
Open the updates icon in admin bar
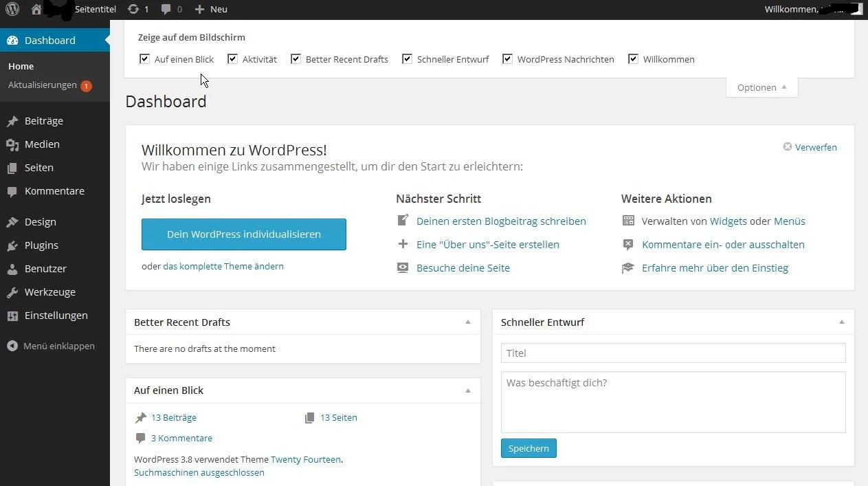[x=133, y=9]
